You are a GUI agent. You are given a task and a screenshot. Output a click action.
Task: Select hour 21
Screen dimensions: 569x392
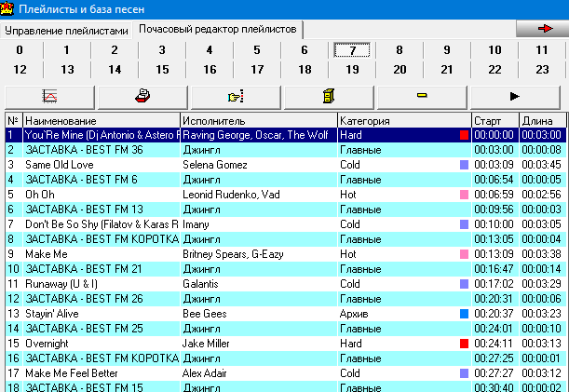click(447, 69)
